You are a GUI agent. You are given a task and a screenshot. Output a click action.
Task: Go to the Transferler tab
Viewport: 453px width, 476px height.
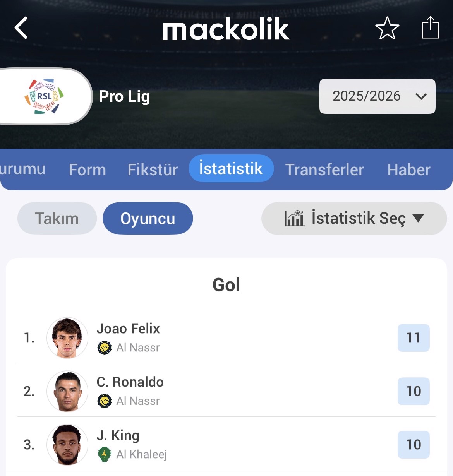point(324,170)
